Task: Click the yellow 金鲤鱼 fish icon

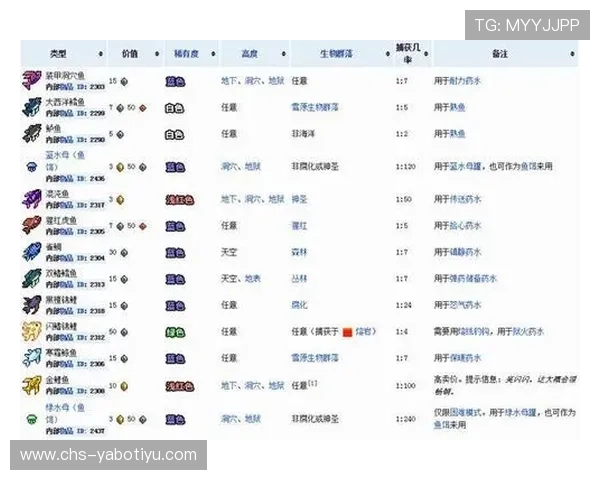Action: point(32,385)
